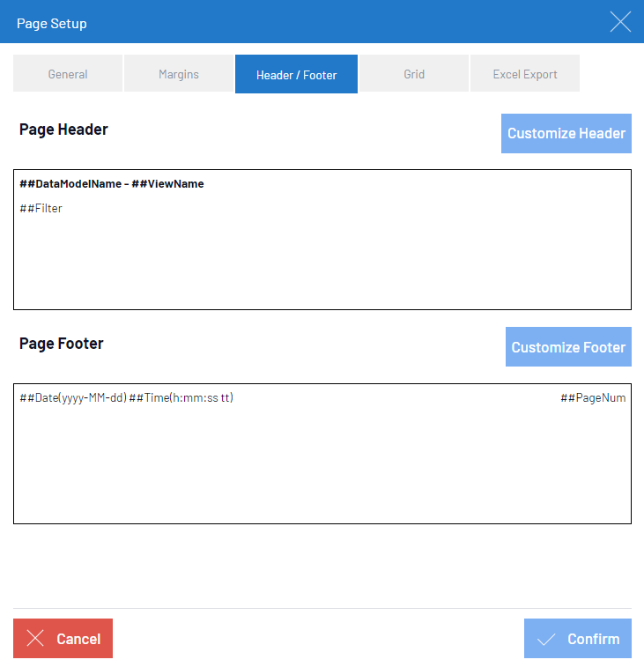The height and width of the screenshot is (667, 644).
Task: Click inside the Page Header preview box
Action: [322, 240]
